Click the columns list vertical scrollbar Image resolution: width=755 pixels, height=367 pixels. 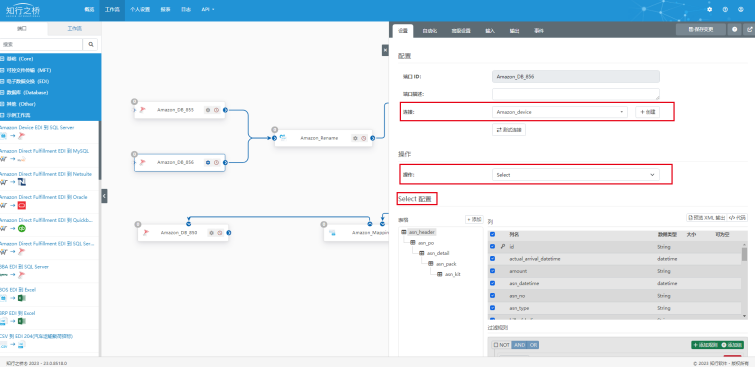coord(744,280)
